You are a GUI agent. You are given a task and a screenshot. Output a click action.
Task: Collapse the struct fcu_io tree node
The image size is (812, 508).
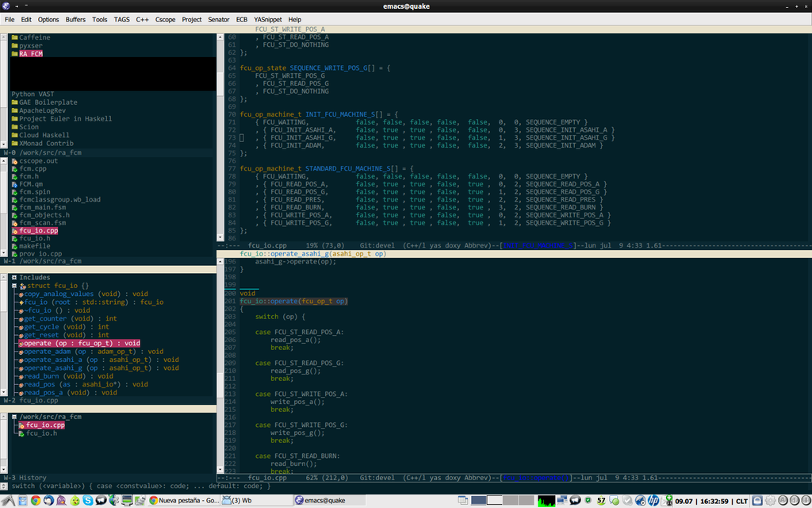pyautogui.click(x=14, y=286)
